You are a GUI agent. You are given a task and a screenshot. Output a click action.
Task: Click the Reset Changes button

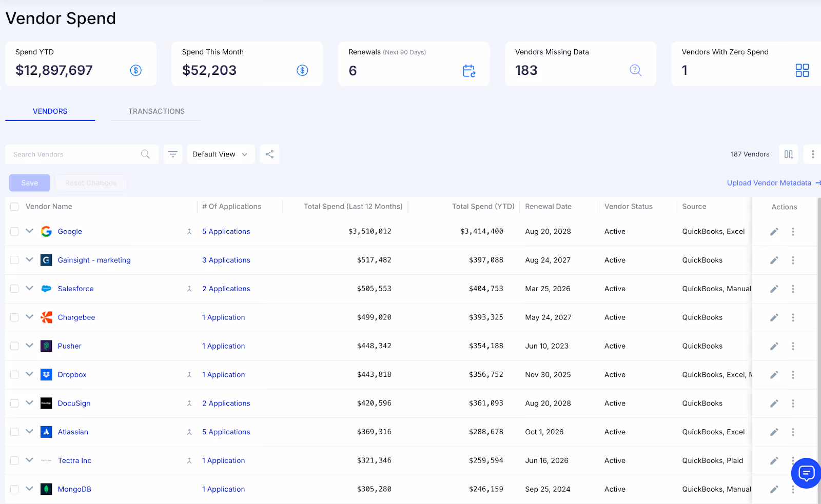(x=91, y=183)
